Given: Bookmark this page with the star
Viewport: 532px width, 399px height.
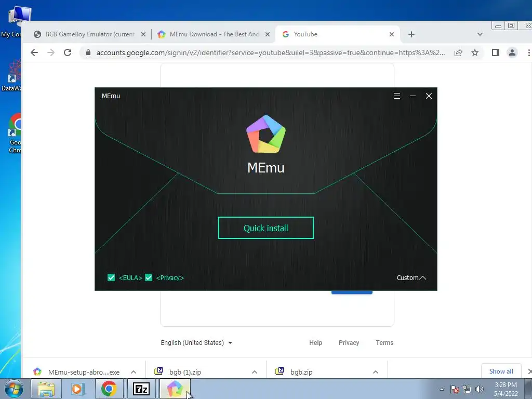Looking at the screenshot, I should point(475,52).
